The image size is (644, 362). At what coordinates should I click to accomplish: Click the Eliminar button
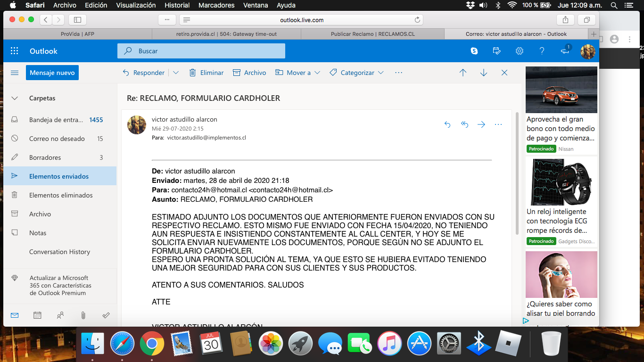pos(206,73)
